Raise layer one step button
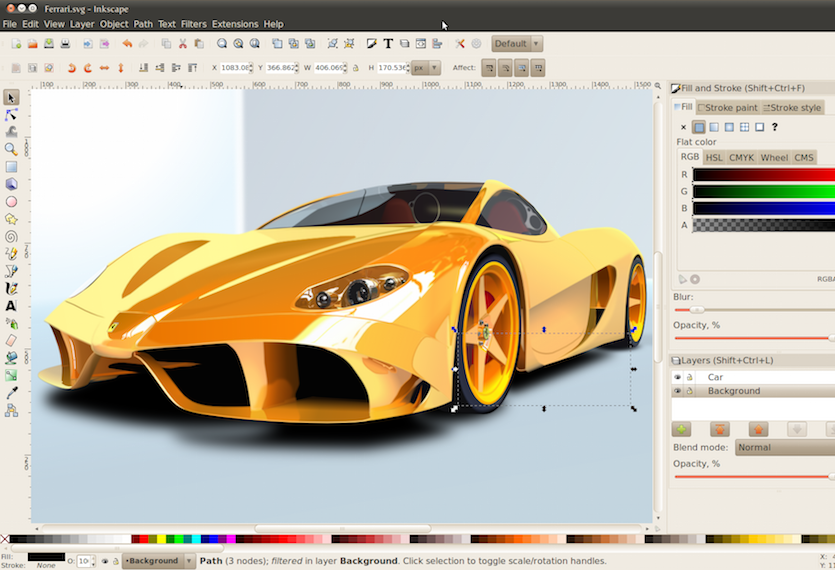 (x=758, y=429)
